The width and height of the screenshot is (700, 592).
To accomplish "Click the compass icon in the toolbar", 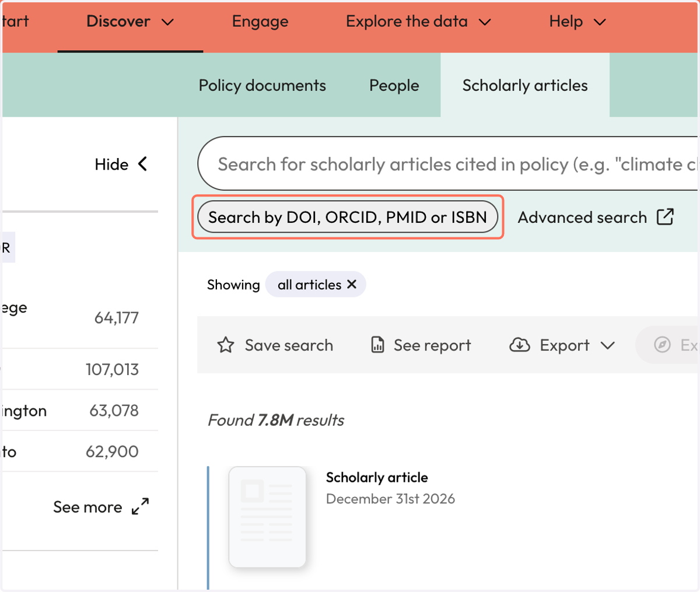I will point(662,345).
